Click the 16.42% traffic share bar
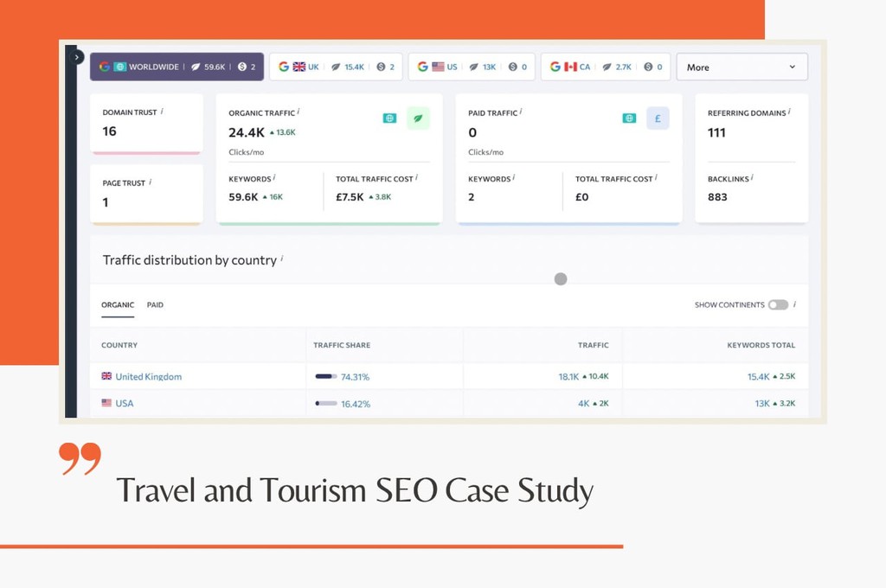 tap(326, 403)
